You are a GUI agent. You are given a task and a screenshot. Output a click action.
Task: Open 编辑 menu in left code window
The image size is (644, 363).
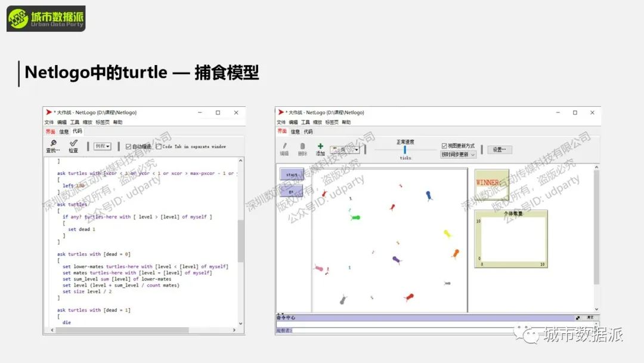[61, 122]
